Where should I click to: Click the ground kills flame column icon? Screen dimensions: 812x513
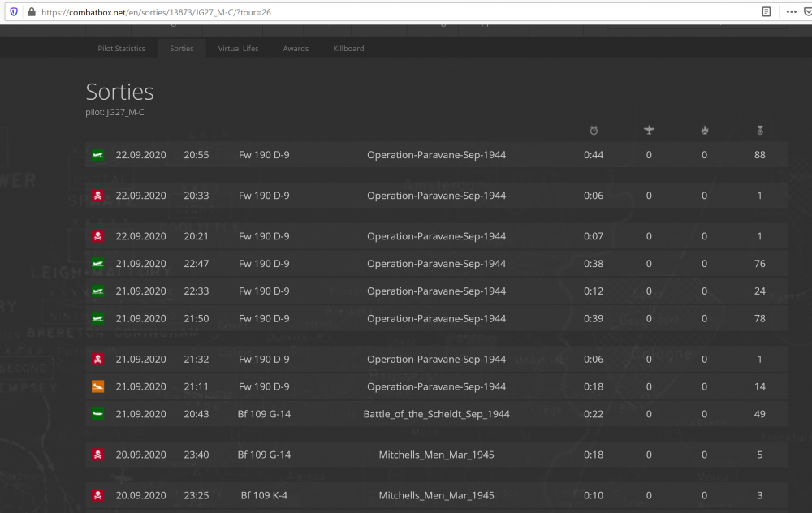704,130
